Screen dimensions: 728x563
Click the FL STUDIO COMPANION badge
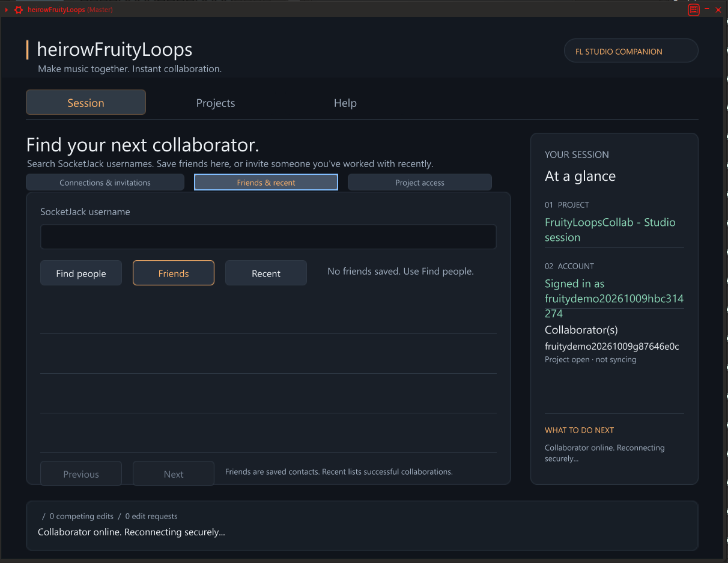pos(631,51)
